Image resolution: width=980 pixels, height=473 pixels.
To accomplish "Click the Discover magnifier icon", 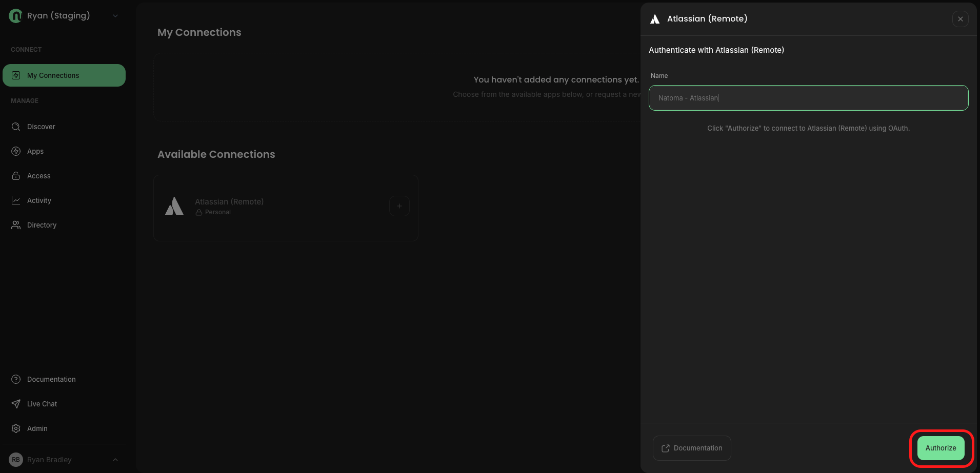I will pyautogui.click(x=16, y=127).
